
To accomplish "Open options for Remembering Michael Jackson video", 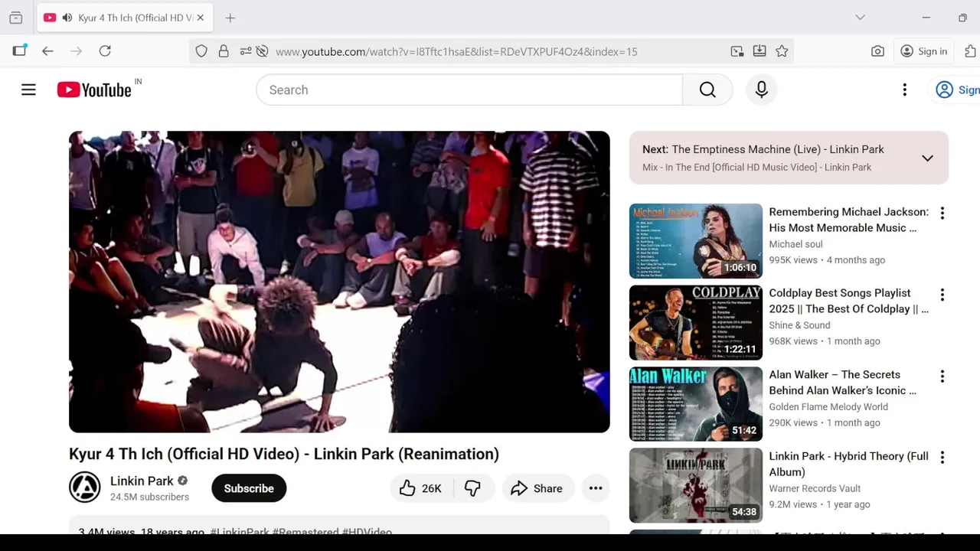I will pos(942,214).
